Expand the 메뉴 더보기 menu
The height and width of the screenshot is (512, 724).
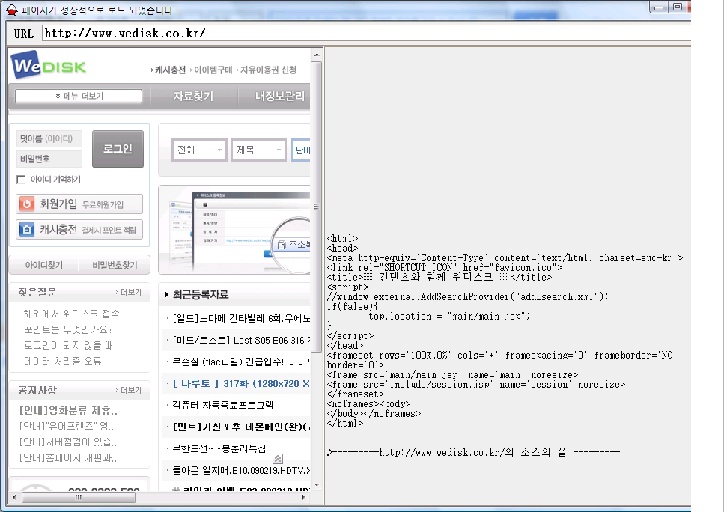click(x=78, y=96)
